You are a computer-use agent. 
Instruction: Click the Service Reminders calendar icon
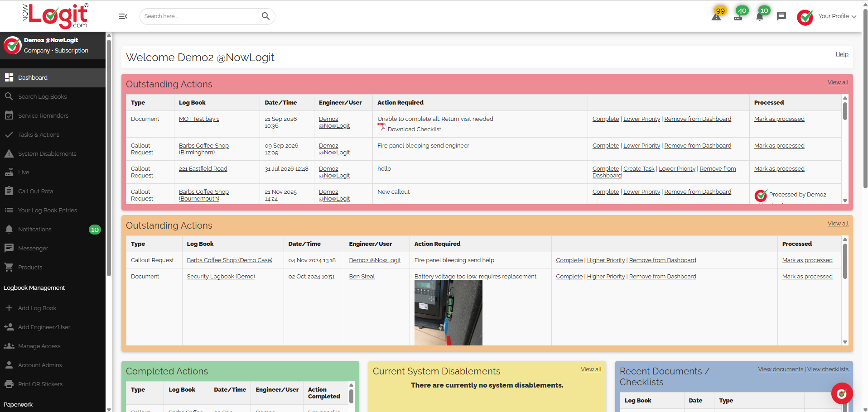tap(9, 115)
